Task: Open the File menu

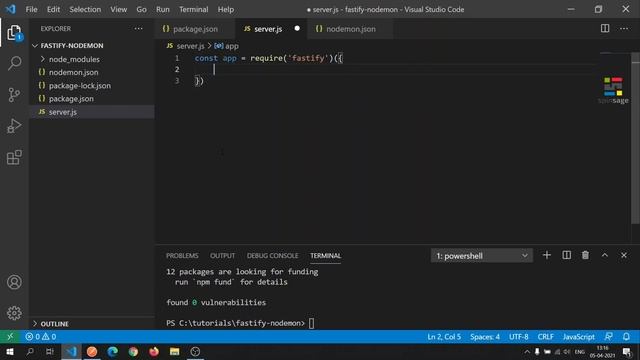Action: click(x=31, y=9)
